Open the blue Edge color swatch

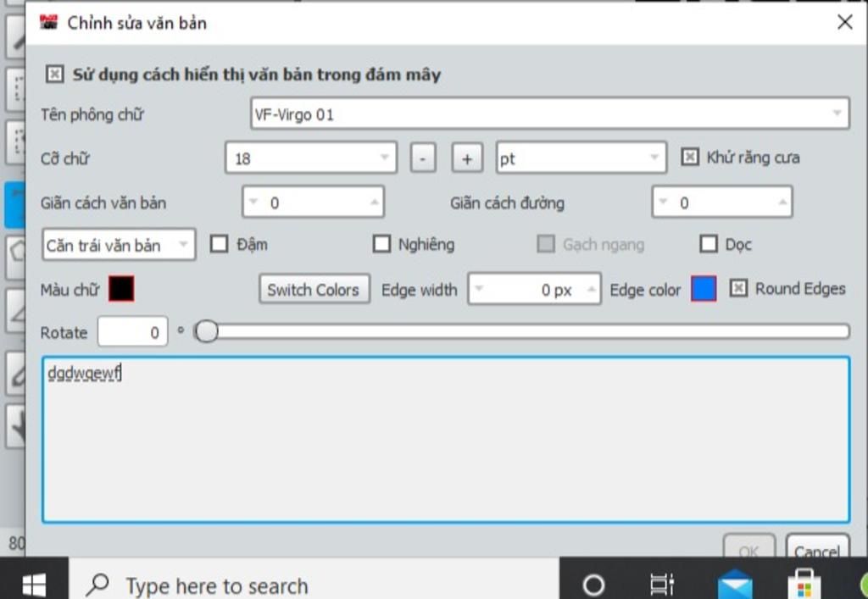click(x=704, y=288)
